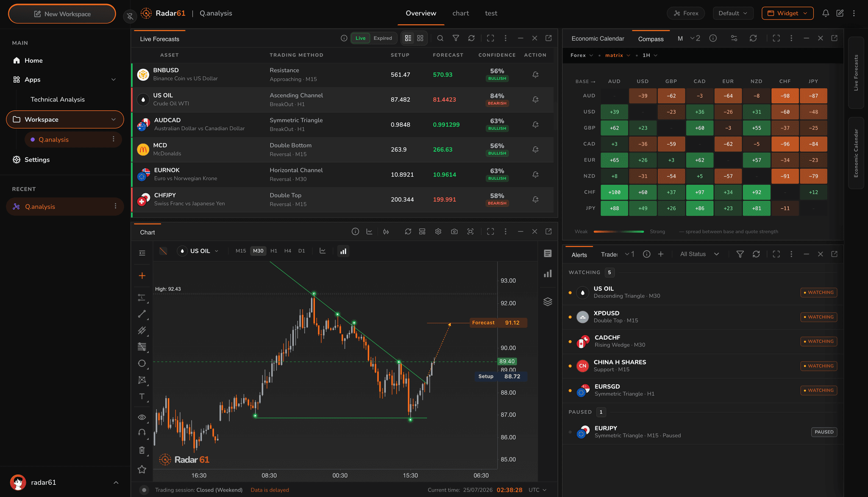The height and width of the screenshot is (497, 868).
Task: Take chart snapshot with camera icon
Action: tap(454, 232)
